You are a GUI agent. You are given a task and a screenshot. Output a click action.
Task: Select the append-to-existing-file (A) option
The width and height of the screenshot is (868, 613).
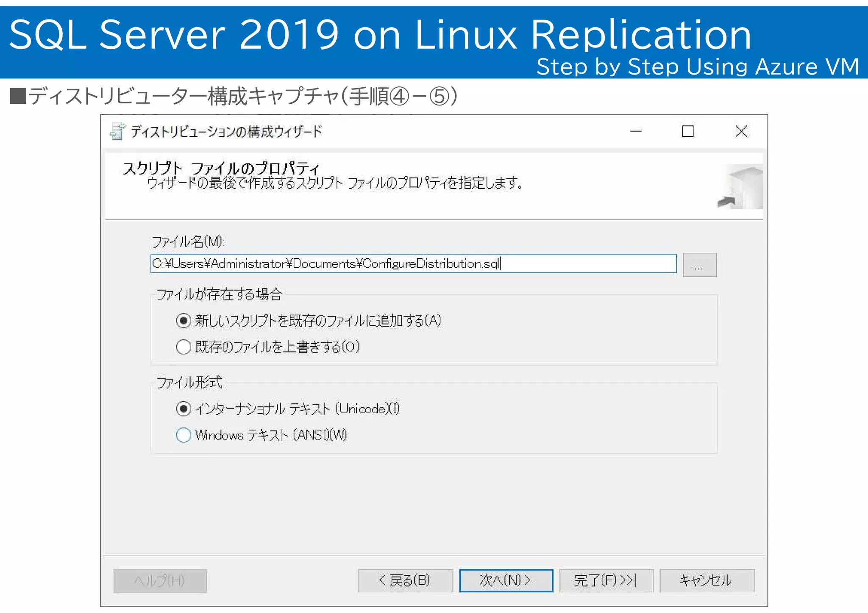(308, 321)
